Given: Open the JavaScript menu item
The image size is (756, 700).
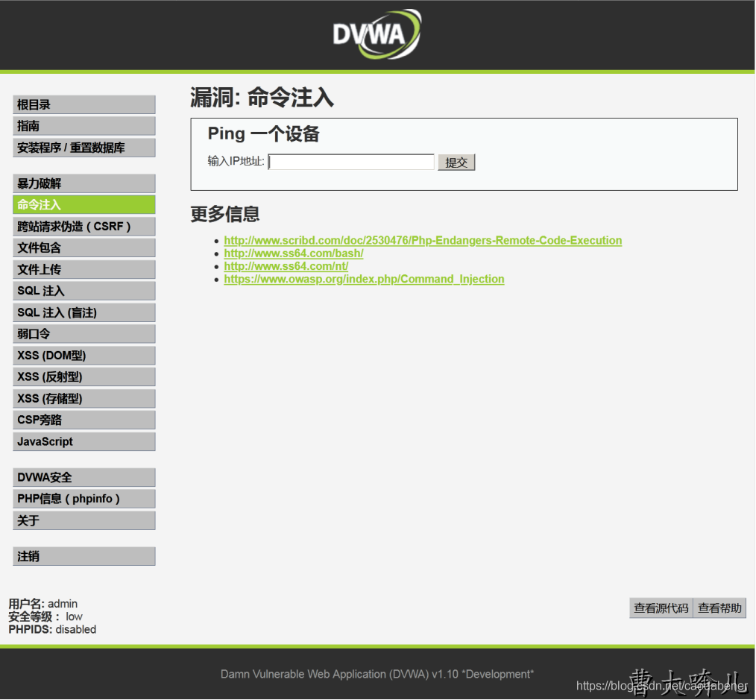Looking at the screenshot, I should coord(84,441).
